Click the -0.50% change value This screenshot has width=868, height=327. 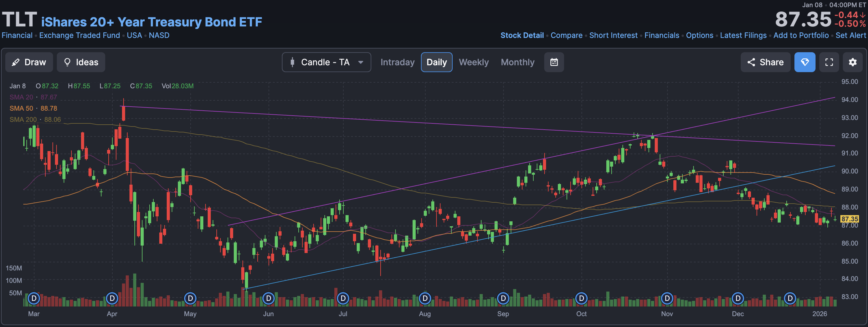[x=850, y=24]
